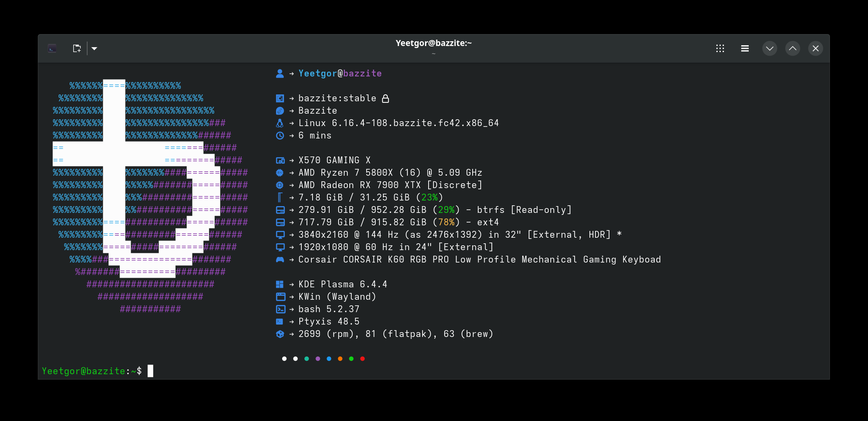This screenshot has height=421, width=868.
Task: Click the red color dot
Action: tap(362, 359)
